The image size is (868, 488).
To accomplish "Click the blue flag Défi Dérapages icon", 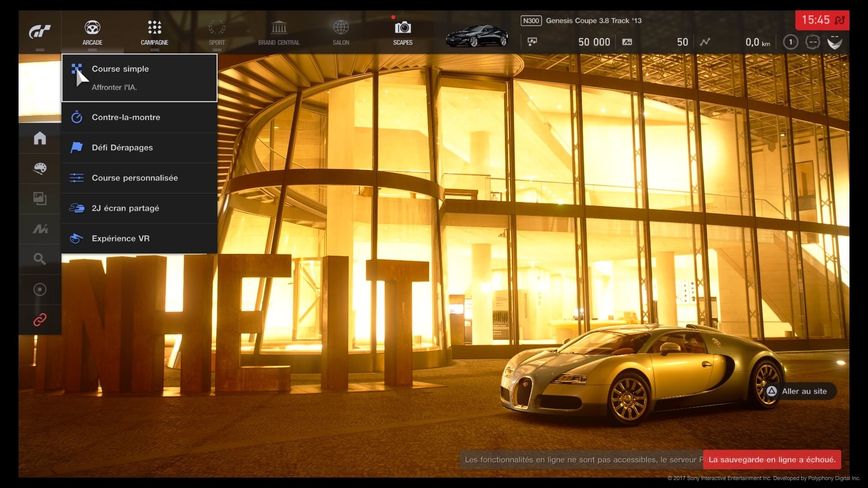I will coord(76,147).
